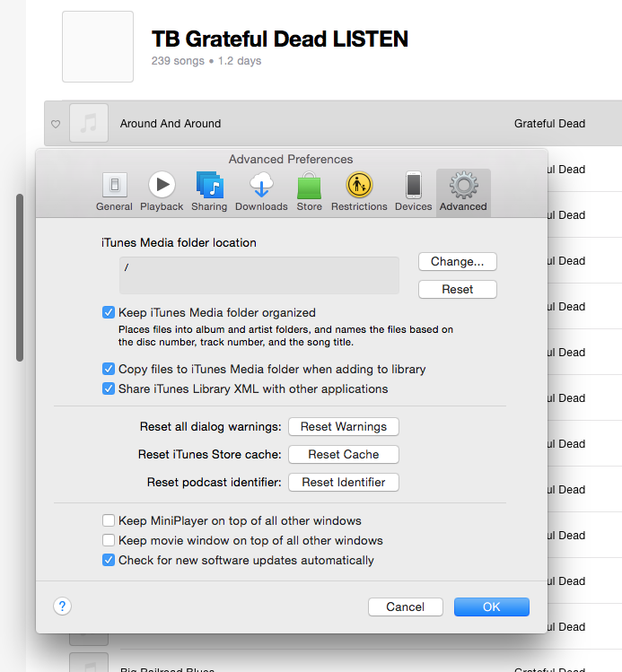Enable Keep movie window on top
This screenshot has height=672, width=622.
coord(109,540)
